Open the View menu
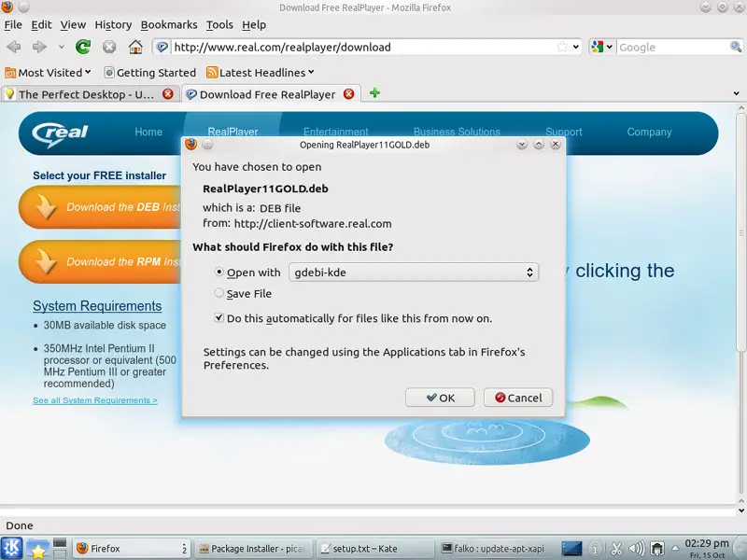The width and height of the screenshot is (747, 560). point(73,25)
